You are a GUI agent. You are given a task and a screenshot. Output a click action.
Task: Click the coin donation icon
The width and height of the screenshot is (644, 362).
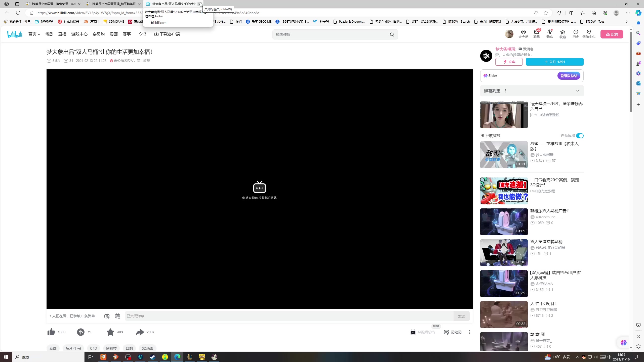tap(80, 332)
